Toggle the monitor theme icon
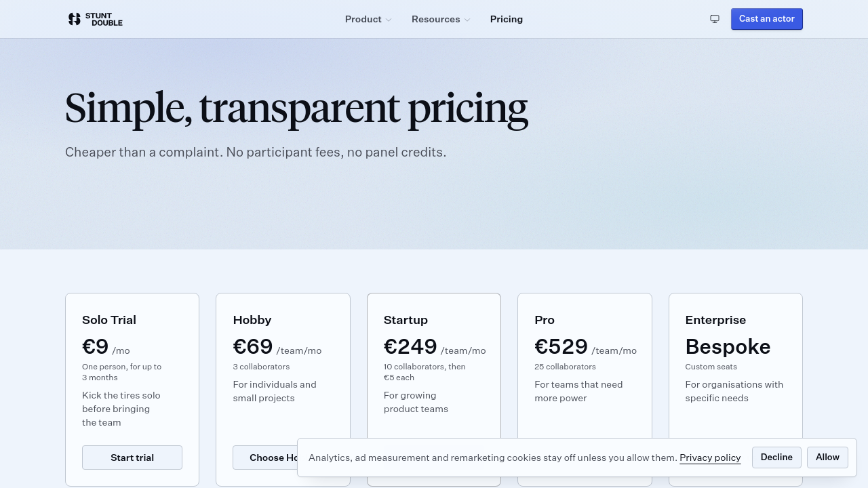 point(715,19)
